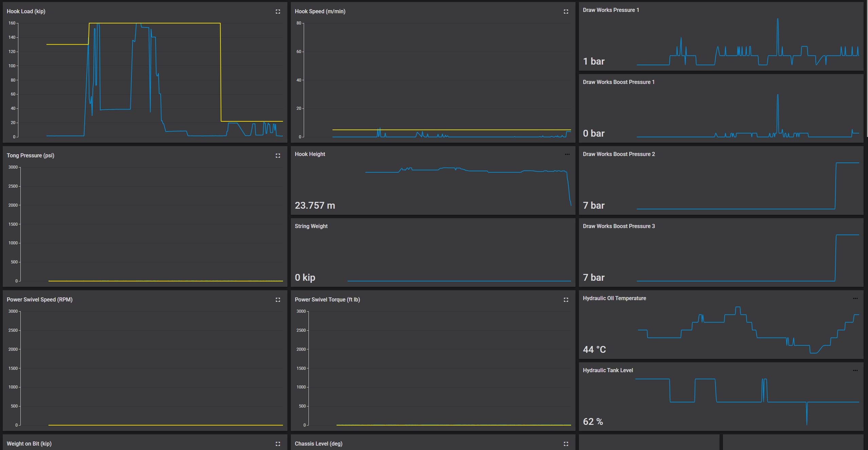Click the Tong Pressure (psi) panel title
868x450 pixels.
31,156
